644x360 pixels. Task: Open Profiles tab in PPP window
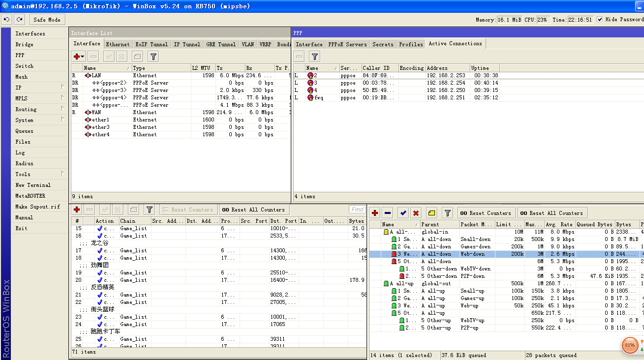click(411, 44)
